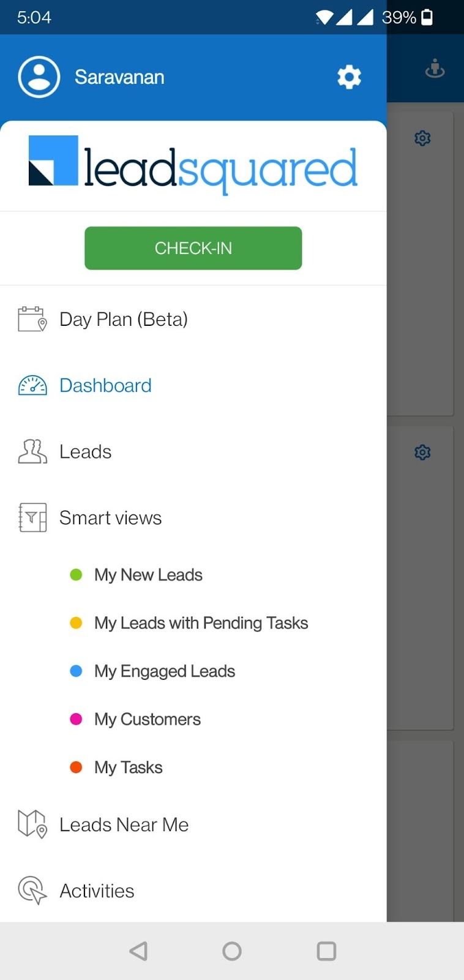
Task: Open My Leads with Pending Tasks
Action: (x=201, y=623)
